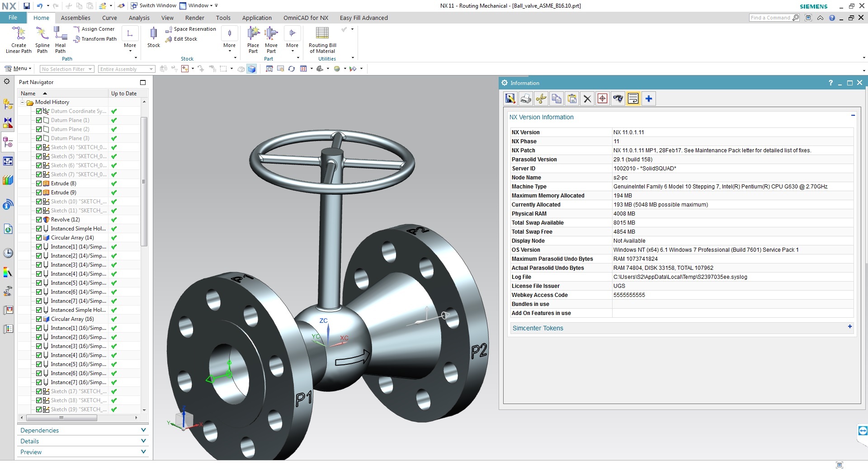Toggle the Circular Array (14) checkbox
Screen dimensions: 868x470
[x=39, y=238]
